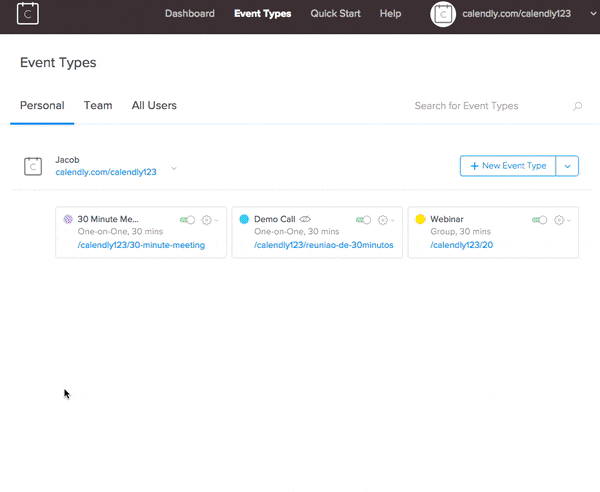600x492 pixels.
Task: Click the account avatar in top bar
Action: (x=443, y=14)
